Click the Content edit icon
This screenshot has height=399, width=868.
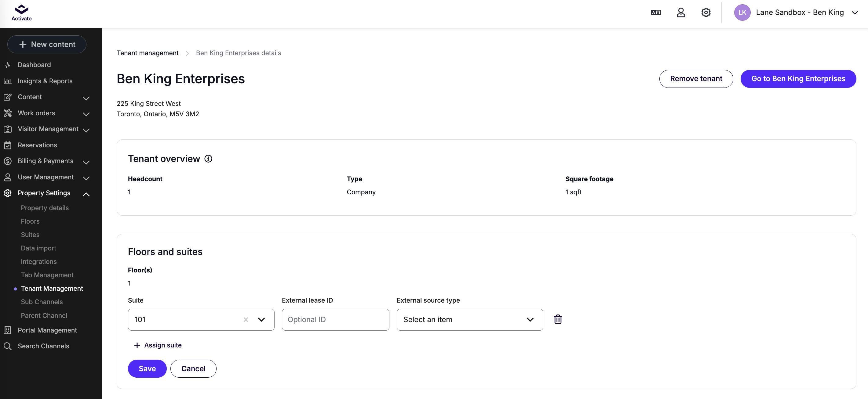click(7, 97)
